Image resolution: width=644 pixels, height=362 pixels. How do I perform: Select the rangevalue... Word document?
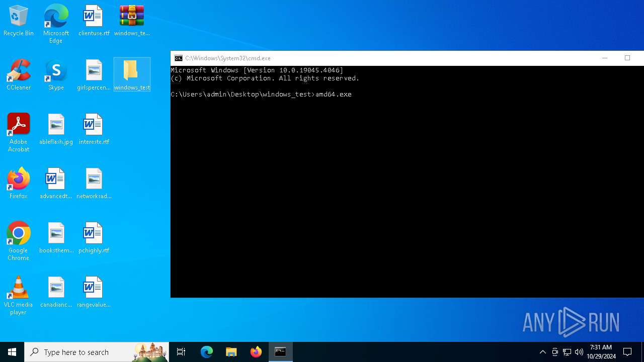coord(94,293)
